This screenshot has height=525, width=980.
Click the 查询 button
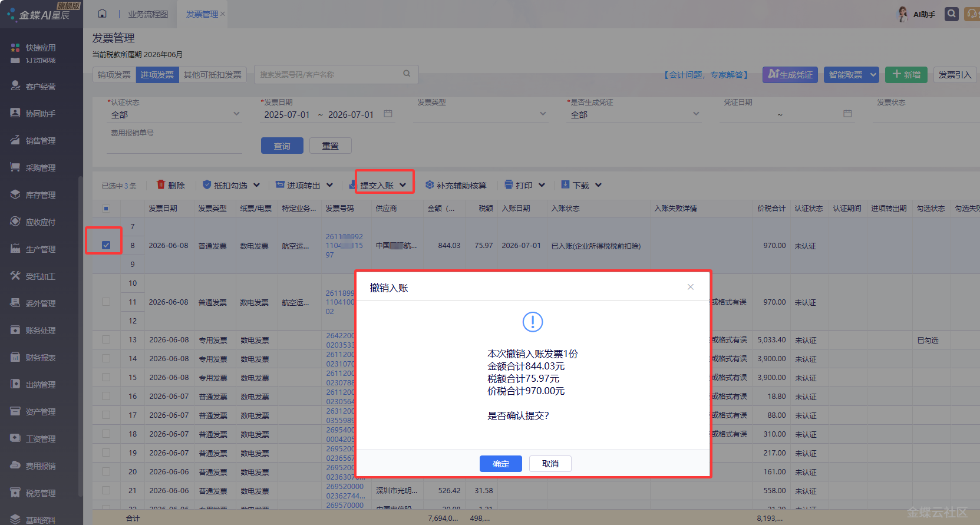tap(282, 146)
